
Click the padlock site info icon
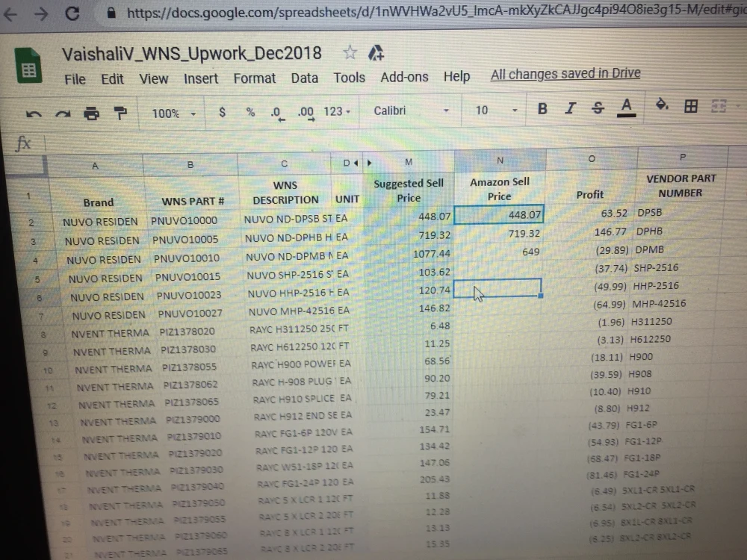[111, 13]
